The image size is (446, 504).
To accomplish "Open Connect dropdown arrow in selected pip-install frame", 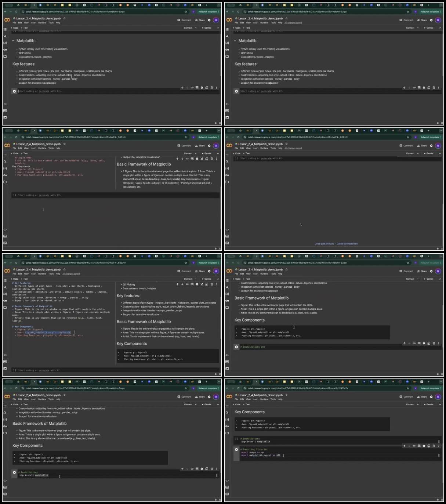I will coord(196,405).
